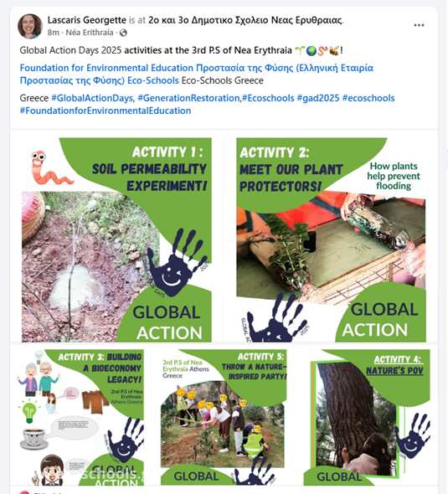
Task: Open Foundation for Environmental Education page link
Action: coord(106,68)
